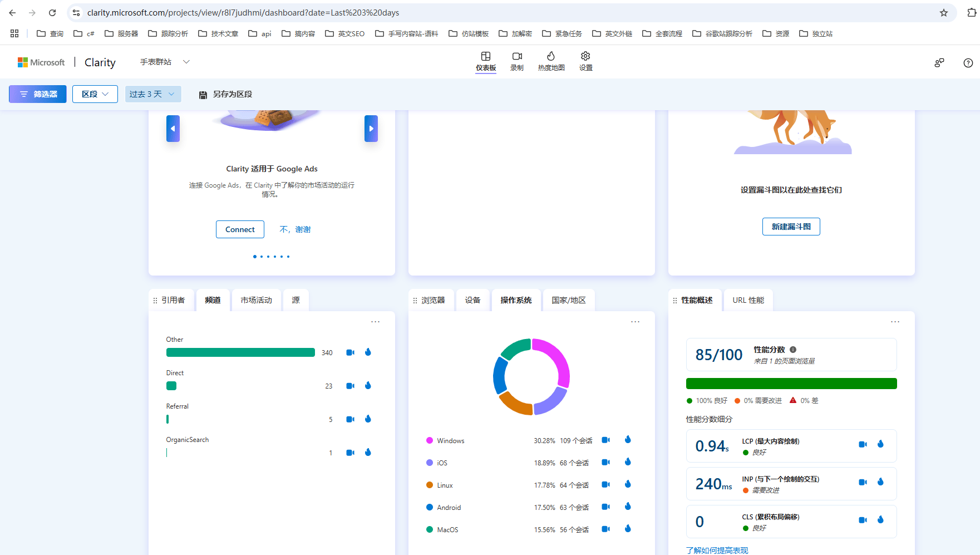980x555 pixels.
Task: Open the 过去 3 天 date range dropdown
Action: pyautogui.click(x=153, y=94)
